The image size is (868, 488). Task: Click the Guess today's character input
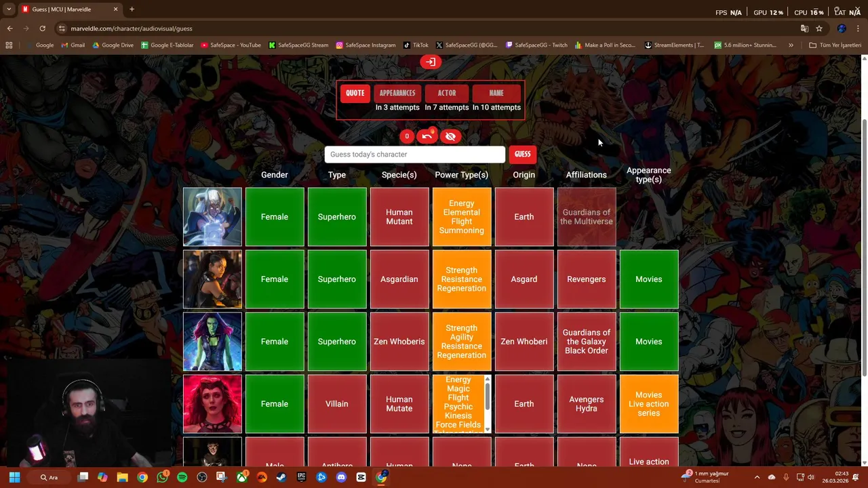(x=414, y=155)
